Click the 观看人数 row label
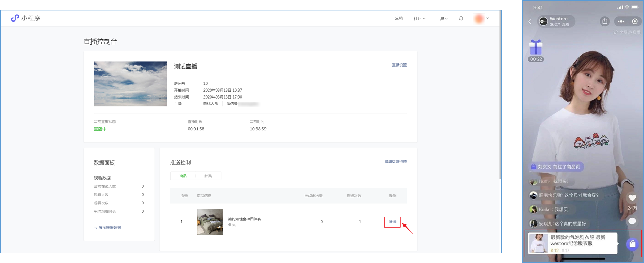 pyautogui.click(x=101, y=195)
